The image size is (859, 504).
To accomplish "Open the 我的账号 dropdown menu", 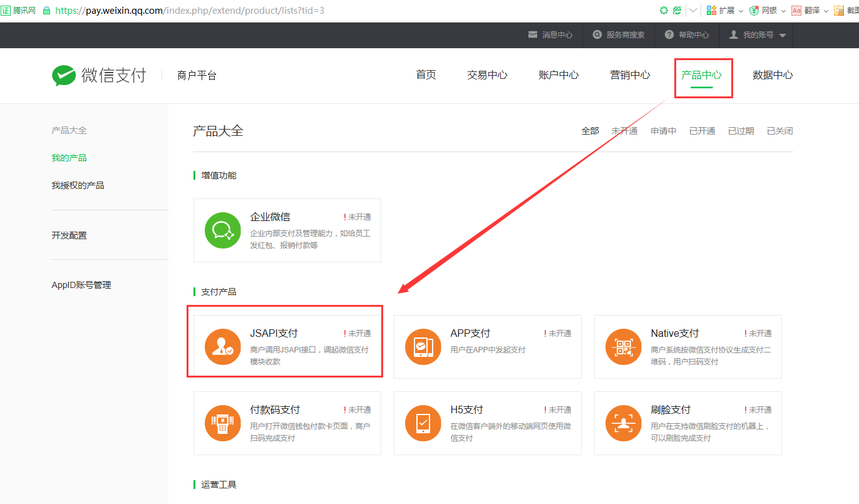I will coord(758,35).
